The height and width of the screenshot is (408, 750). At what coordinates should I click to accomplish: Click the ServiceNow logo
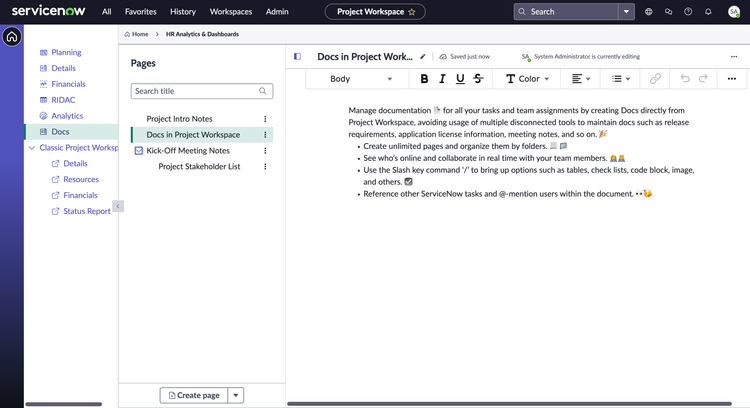click(48, 11)
